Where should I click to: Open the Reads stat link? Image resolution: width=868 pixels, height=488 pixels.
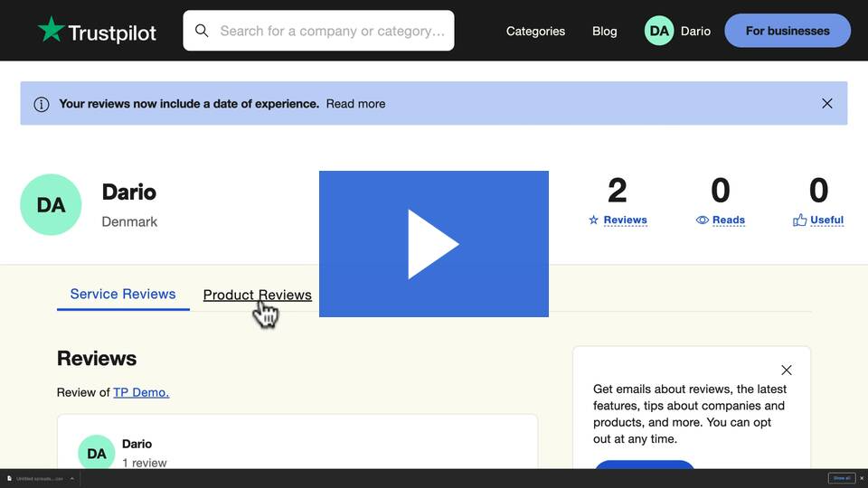click(x=729, y=221)
